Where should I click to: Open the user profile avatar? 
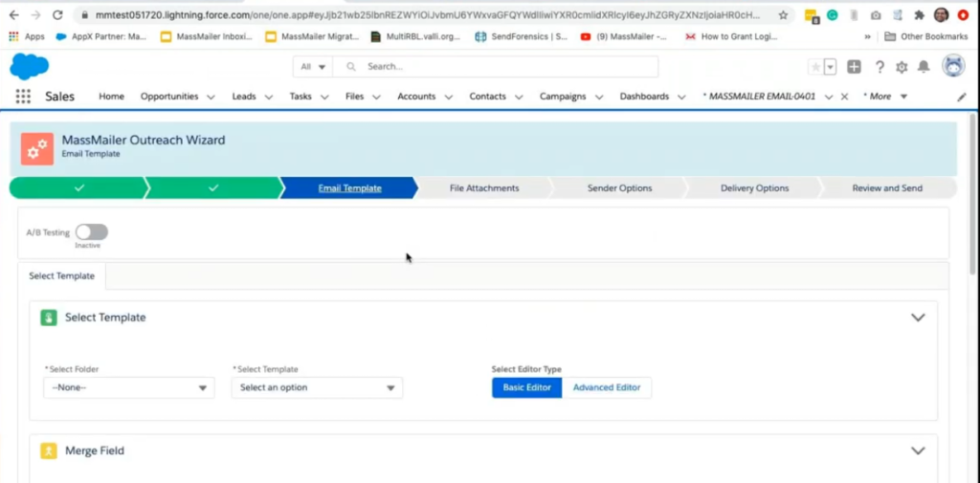click(x=953, y=66)
